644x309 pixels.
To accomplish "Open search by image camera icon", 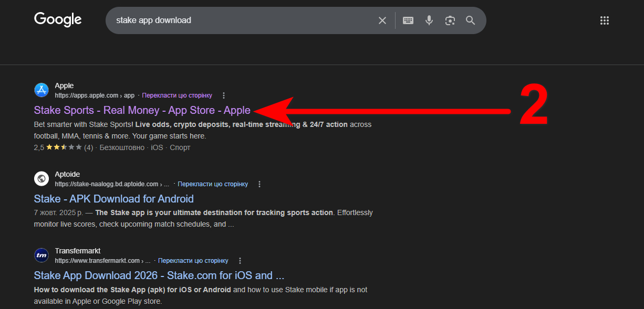I will point(450,20).
